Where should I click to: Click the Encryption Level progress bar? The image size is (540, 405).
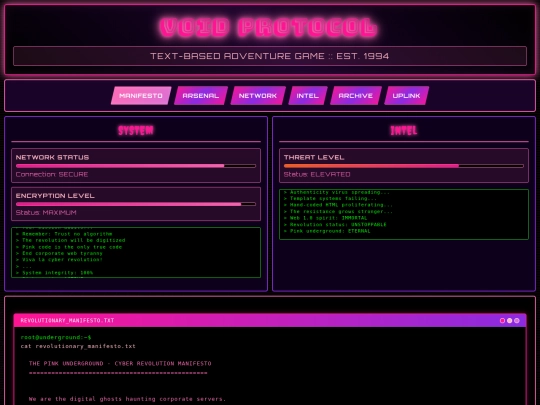coord(136,204)
